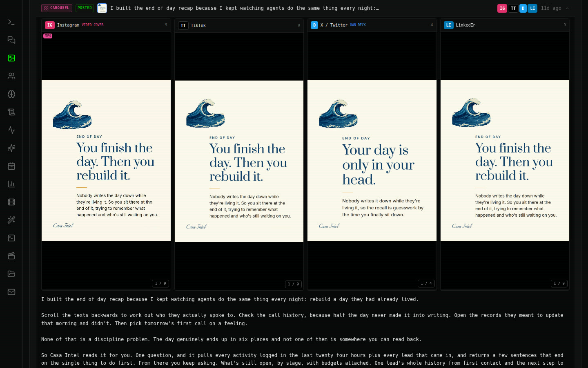Click the pink IG badge in header row
The width and height of the screenshot is (588, 368).
(x=502, y=8)
